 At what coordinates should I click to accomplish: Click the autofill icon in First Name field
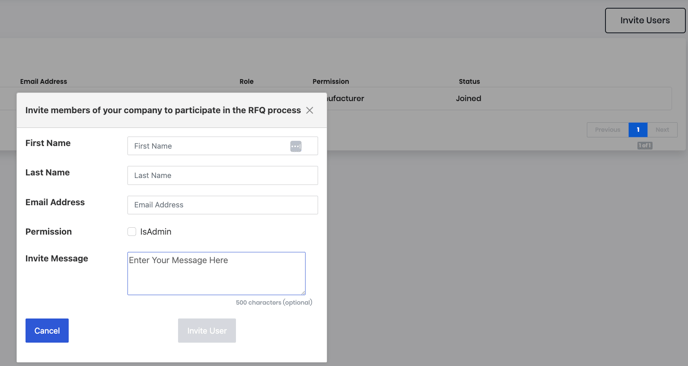[296, 146]
